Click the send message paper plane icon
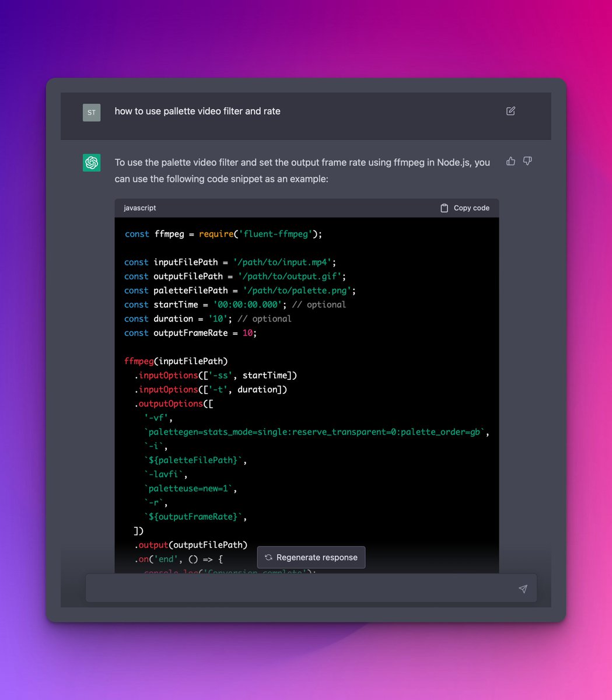 coord(523,588)
